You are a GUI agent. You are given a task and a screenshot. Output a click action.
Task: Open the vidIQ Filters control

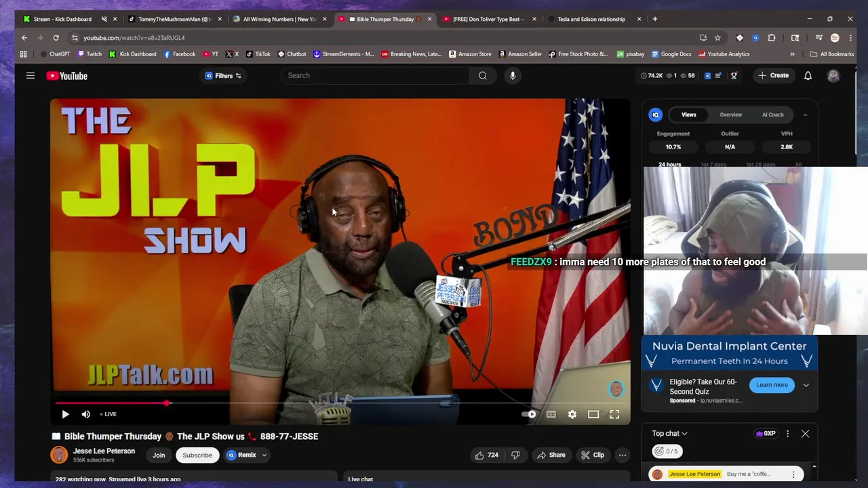coord(223,76)
